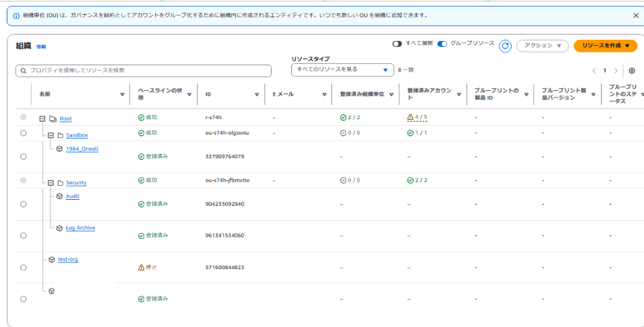The width and height of the screenshot is (644, 327).
Task: Click the Log Archive account cube icon
Action: (x=60, y=228)
